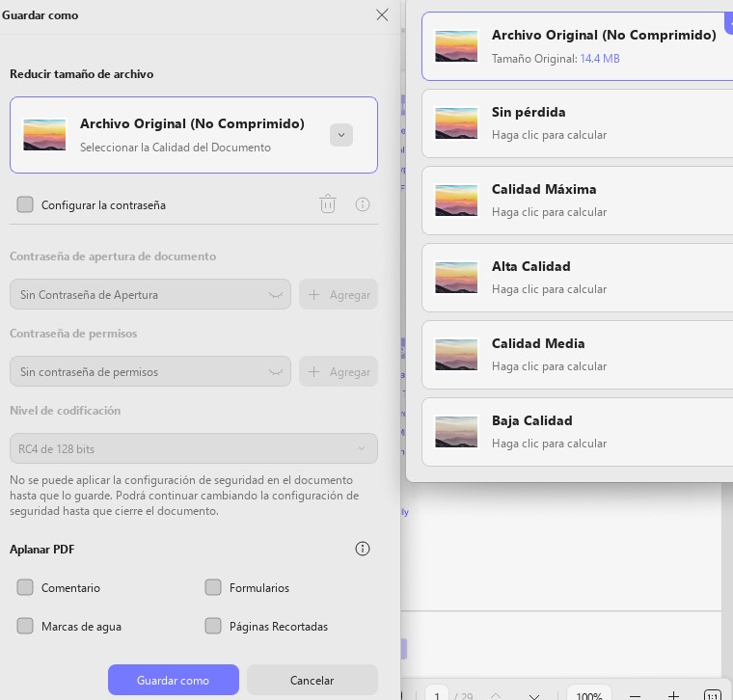This screenshot has height=700, width=733.
Task: Go to next page with down arrow
Action: tap(534, 696)
